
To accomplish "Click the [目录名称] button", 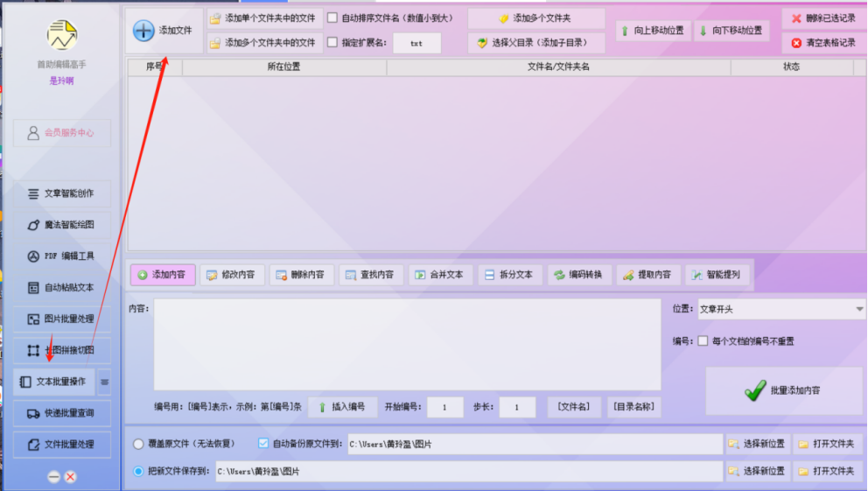I will 633,407.
